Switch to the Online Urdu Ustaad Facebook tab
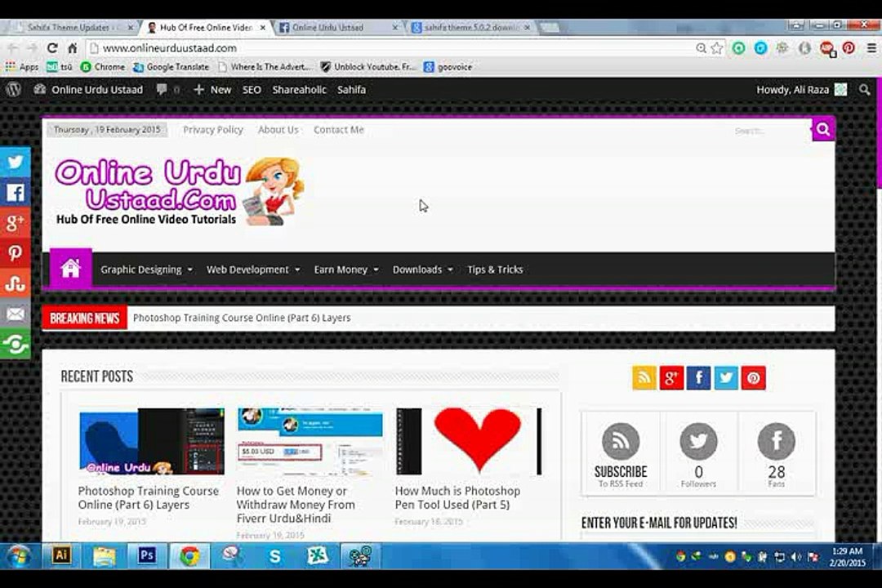This screenshot has height=588, width=882. [x=337, y=27]
